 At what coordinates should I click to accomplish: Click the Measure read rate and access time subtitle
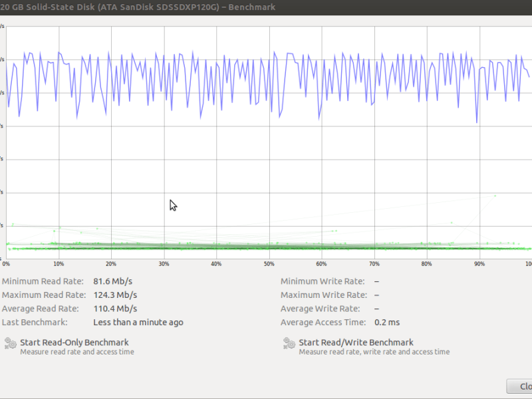[x=78, y=352]
